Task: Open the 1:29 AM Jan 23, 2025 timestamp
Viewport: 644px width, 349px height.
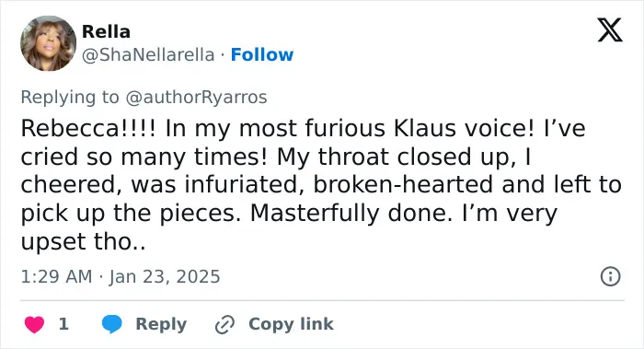Action: tap(121, 276)
